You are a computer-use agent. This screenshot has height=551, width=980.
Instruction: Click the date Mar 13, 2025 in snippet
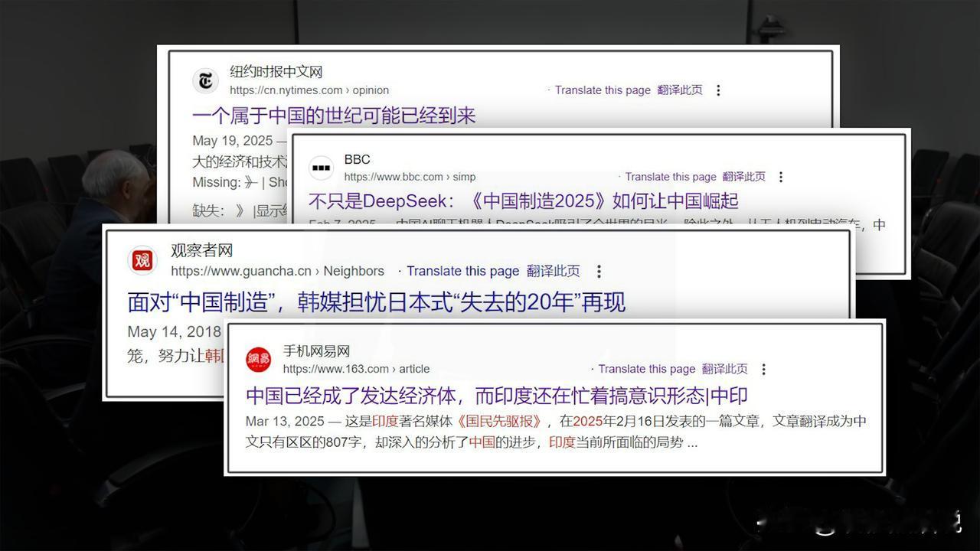click(x=286, y=421)
